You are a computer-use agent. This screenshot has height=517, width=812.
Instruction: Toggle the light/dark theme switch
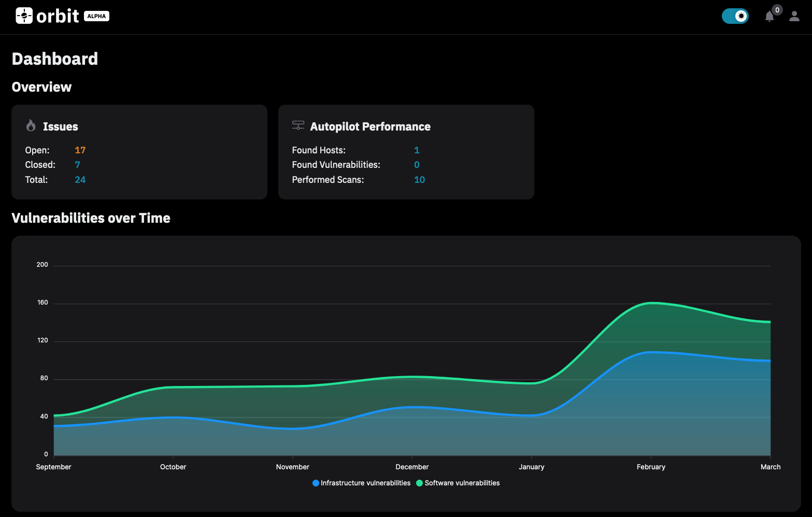[x=735, y=16]
